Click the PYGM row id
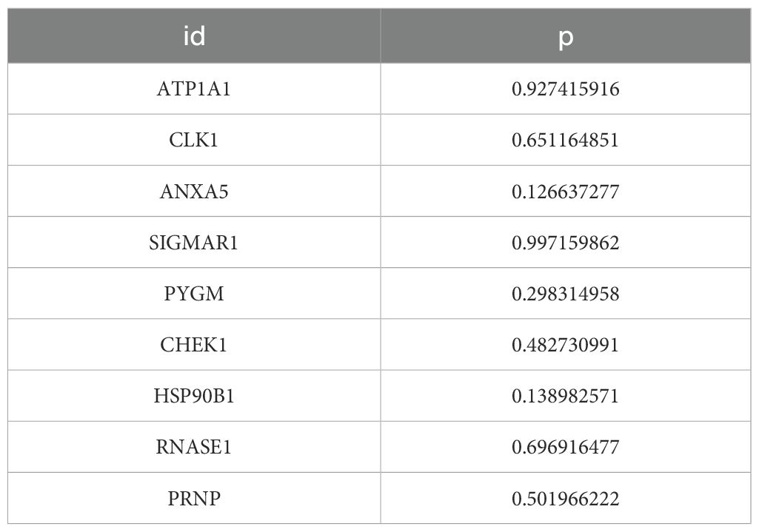The height and width of the screenshot is (532, 759). [x=194, y=294]
